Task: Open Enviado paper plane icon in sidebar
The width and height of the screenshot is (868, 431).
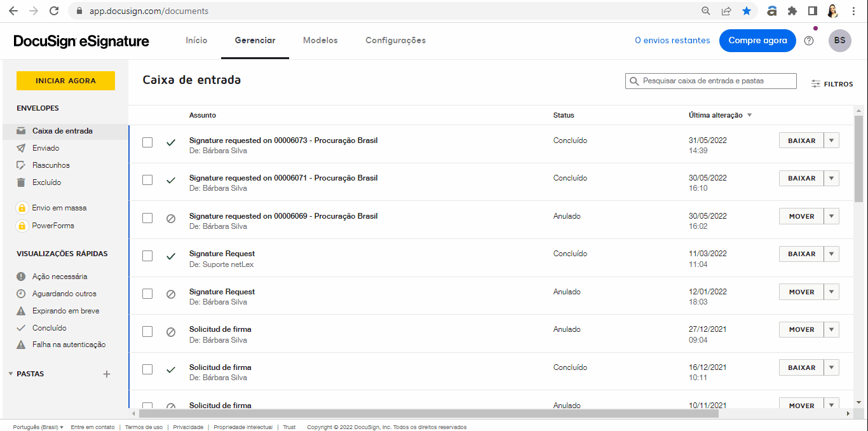Action: coord(21,148)
